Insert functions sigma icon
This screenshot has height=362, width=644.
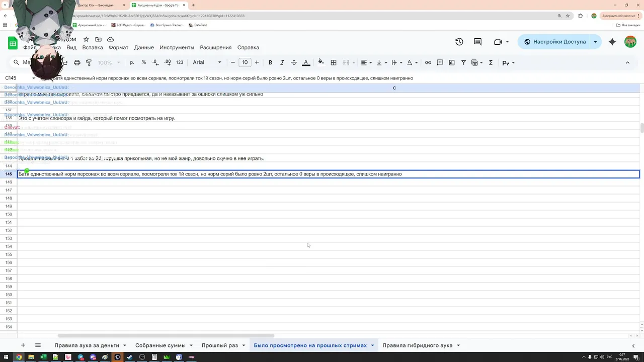click(491, 62)
